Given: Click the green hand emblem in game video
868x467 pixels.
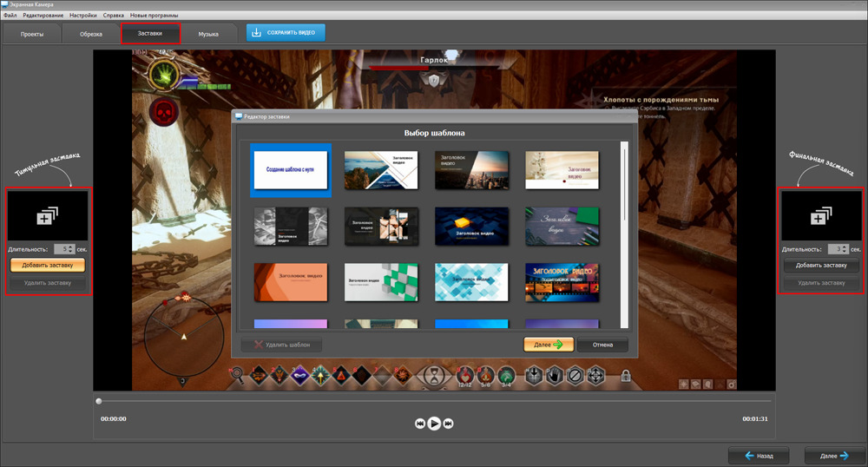Looking at the screenshot, I should pos(163,75).
